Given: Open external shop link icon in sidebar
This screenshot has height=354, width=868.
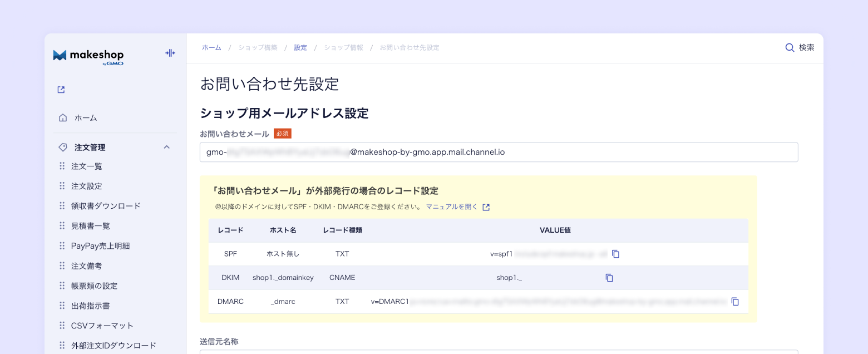Looking at the screenshot, I should (x=61, y=90).
